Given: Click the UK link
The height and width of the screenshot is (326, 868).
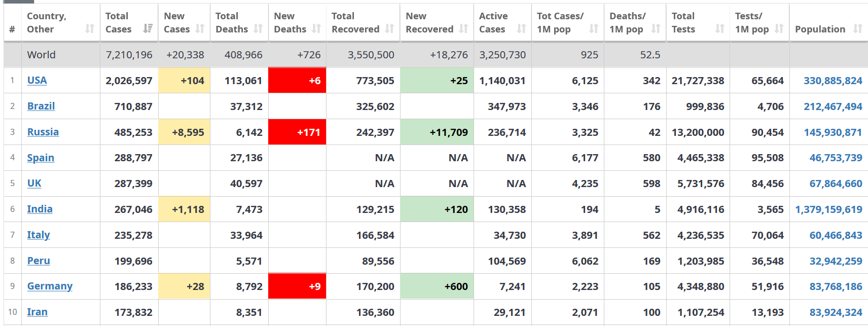Looking at the screenshot, I should (34, 183).
